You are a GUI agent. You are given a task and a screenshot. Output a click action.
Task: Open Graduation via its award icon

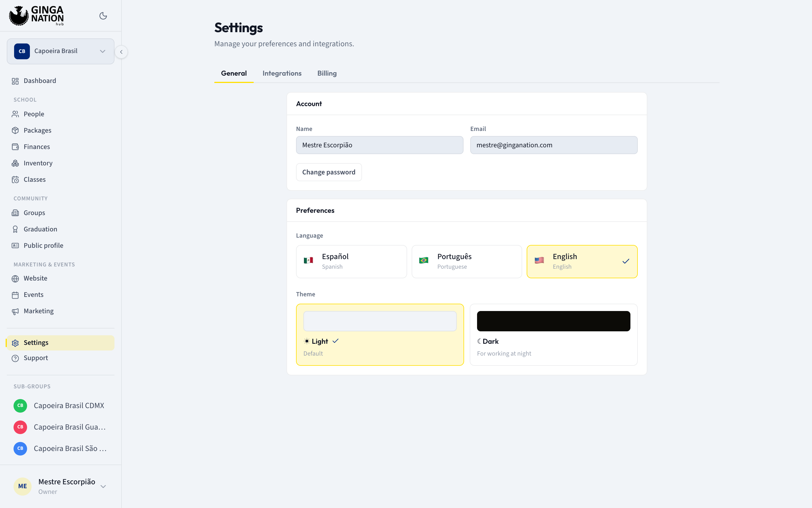15,229
